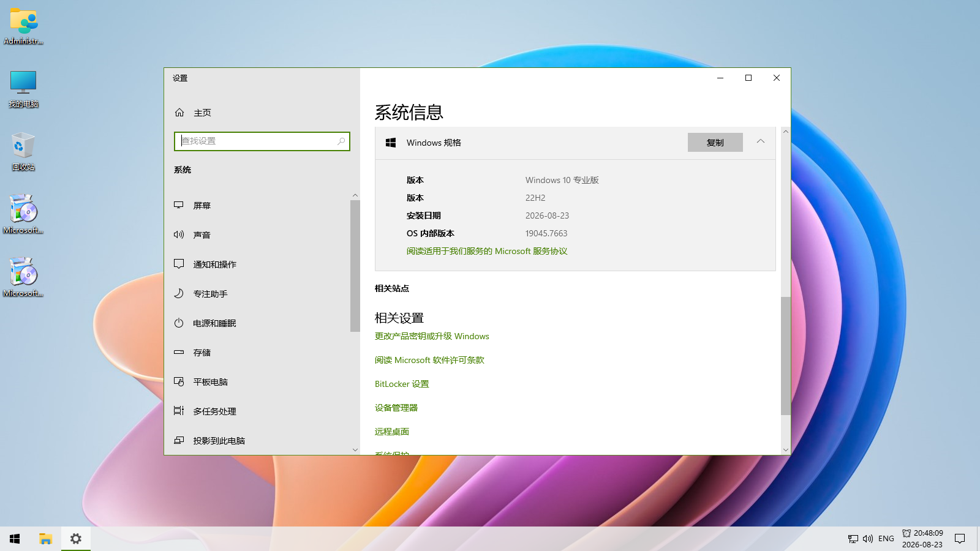Screen dimensions: 980x551
Task: Open the 投影到此电脑 settings page
Action: pyautogui.click(x=257, y=440)
